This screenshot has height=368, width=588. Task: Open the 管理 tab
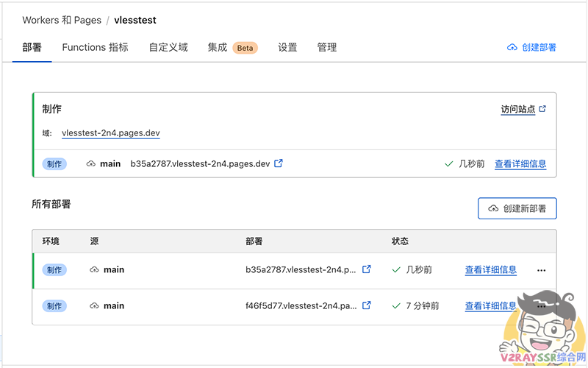point(327,47)
